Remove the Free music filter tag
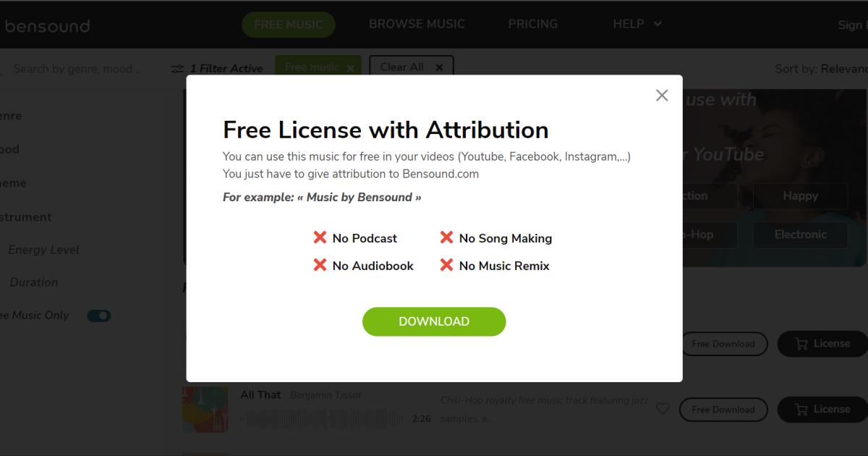This screenshot has width=868, height=456. (351, 68)
